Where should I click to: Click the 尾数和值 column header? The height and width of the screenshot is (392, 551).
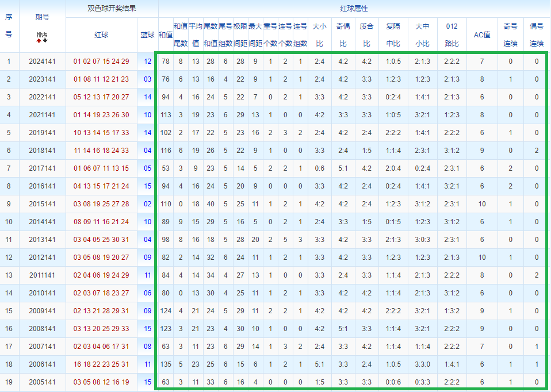tap(211, 34)
